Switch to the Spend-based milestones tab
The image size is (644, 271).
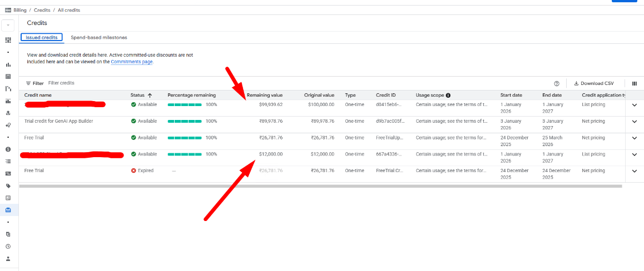[x=99, y=37]
